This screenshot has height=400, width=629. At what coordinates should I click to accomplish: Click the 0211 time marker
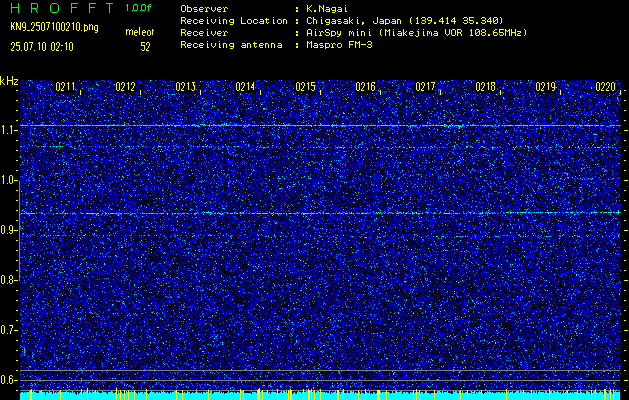point(65,87)
